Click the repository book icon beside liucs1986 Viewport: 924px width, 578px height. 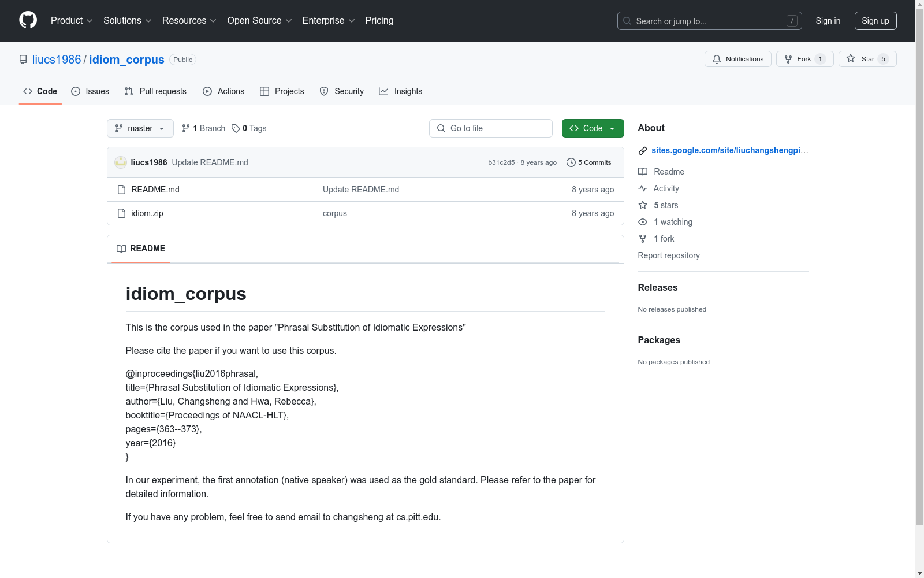click(23, 60)
